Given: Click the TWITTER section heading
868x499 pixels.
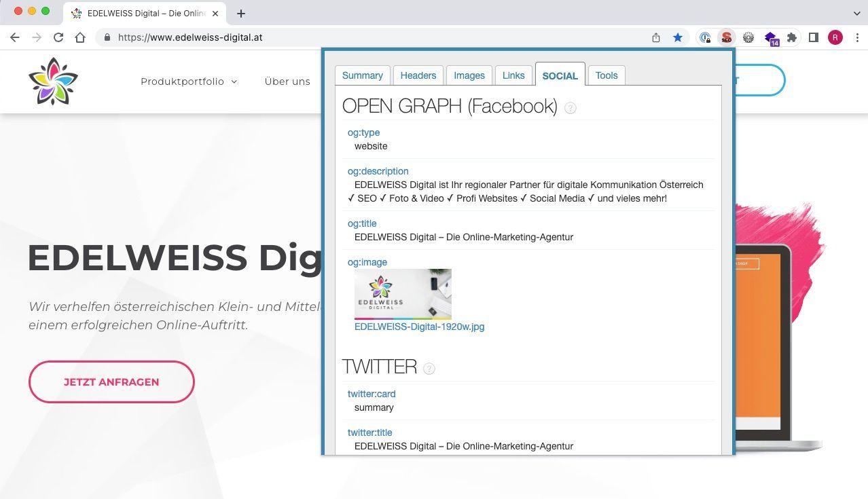Looking at the screenshot, I should click(x=380, y=367).
